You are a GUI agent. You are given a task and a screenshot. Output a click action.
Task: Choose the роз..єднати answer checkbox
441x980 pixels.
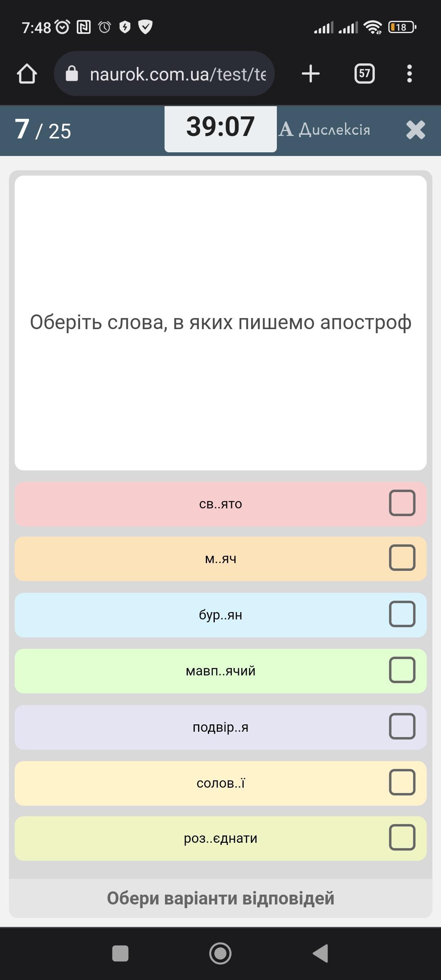(x=402, y=837)
